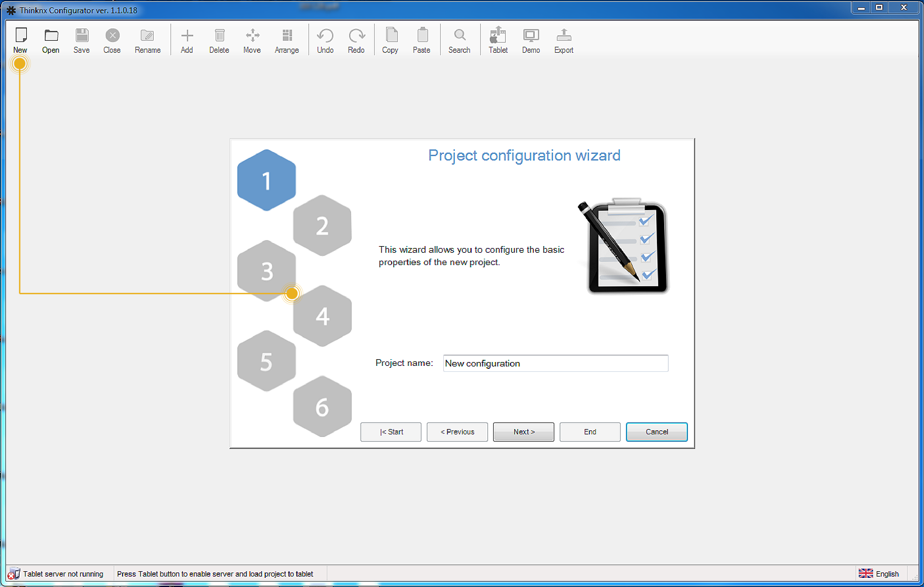Click the |< Start wizard button
Image resolution: width=924 pixels, height=587 pixels.
tap(390, 432)
